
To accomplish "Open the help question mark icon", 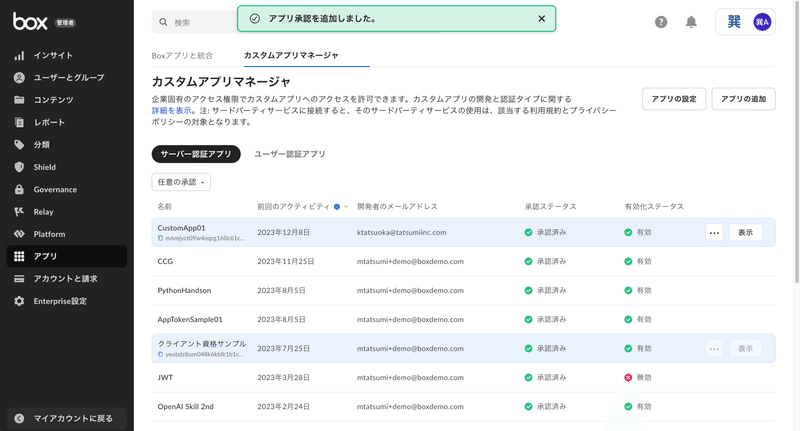I will pos(661,22).
